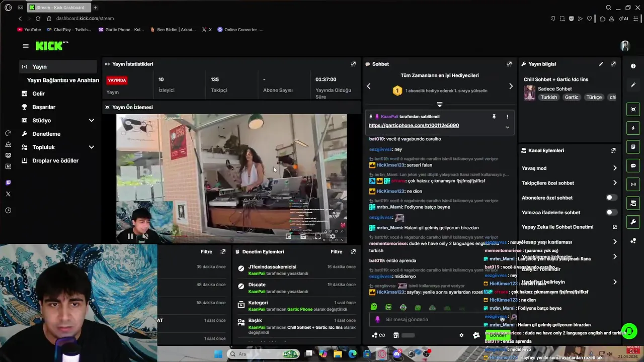The height and width of the screenshot is (362, 644).
Task: Pause the stream preview
Action: coord(130,236)
